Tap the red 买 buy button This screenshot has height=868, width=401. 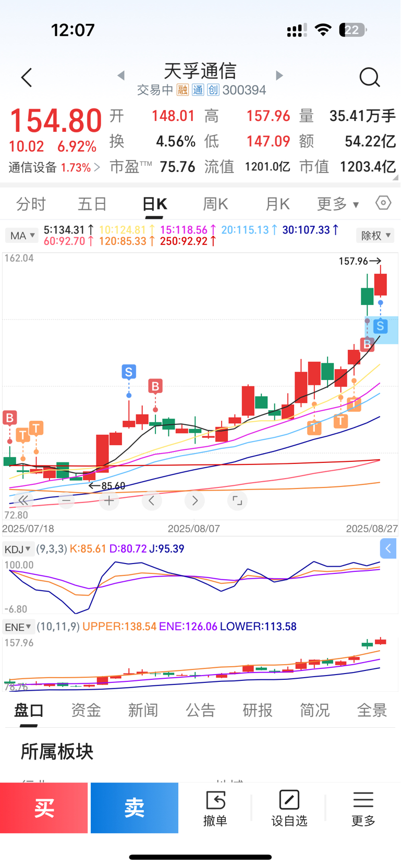coord(44,808)
